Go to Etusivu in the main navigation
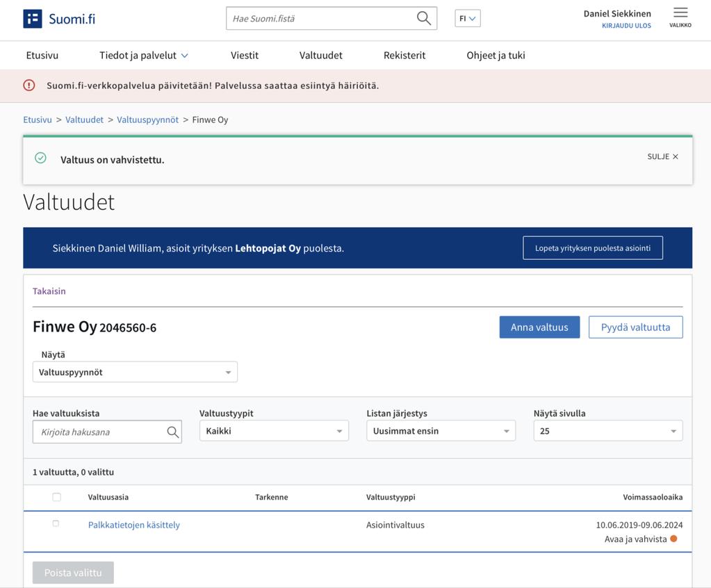711x588 pixels. point(42,56)
